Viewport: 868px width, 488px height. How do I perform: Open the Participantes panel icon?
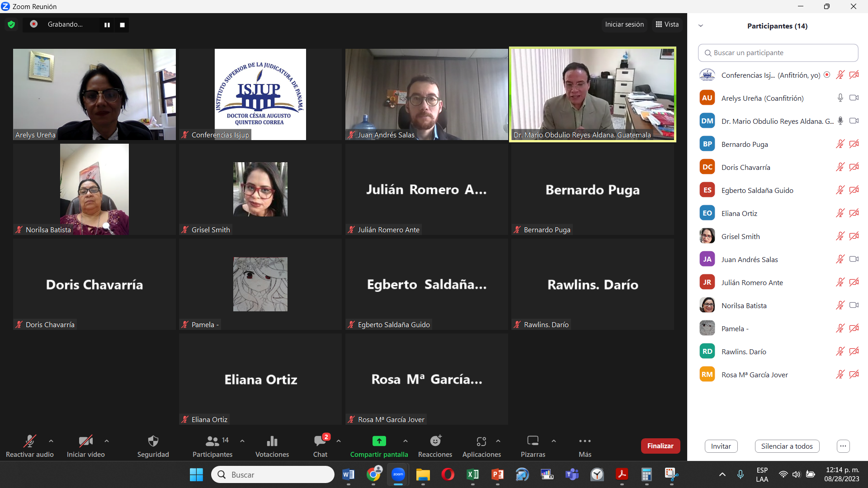tap(212, 446)
